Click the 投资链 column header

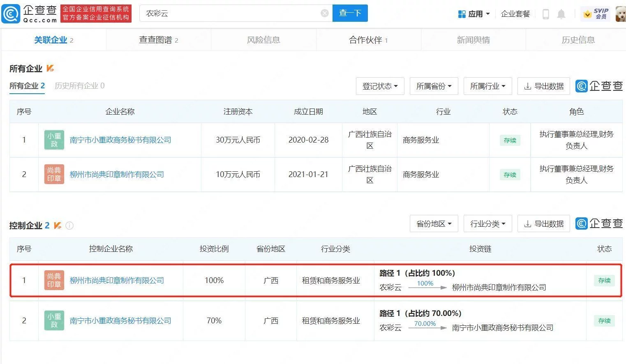[x=480, y=249]
